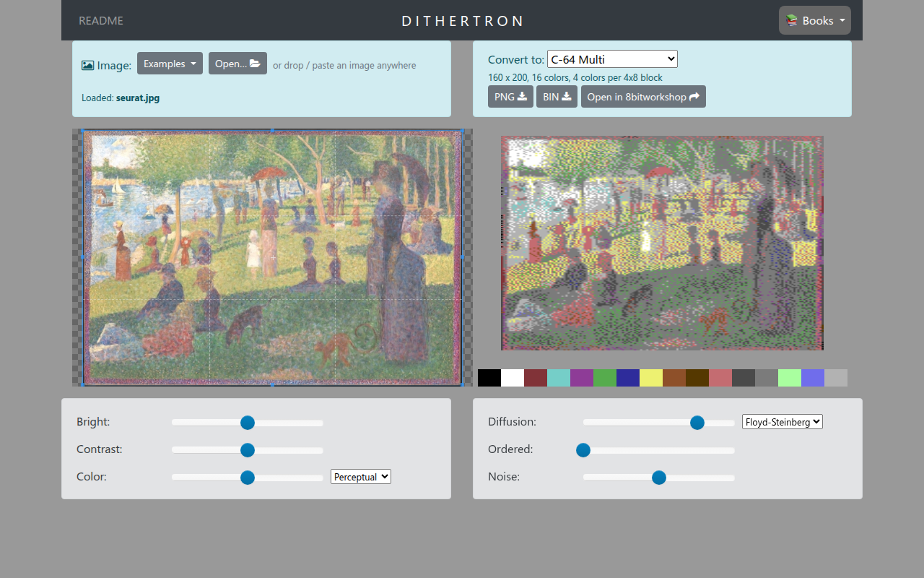Click the books stack icon

click(792, 20)
